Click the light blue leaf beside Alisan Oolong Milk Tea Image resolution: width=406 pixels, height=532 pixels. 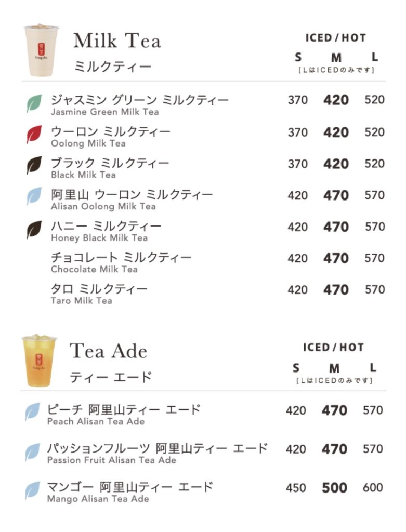34,196
